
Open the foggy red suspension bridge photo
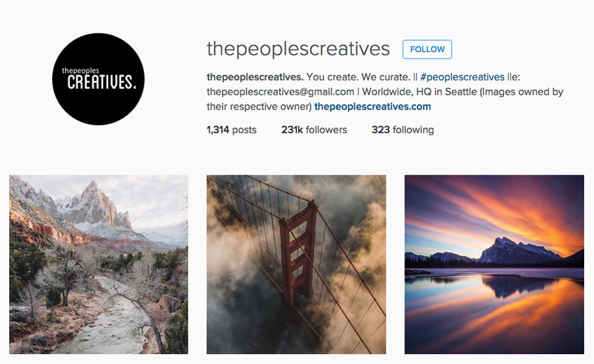click(x=296, y=264)
